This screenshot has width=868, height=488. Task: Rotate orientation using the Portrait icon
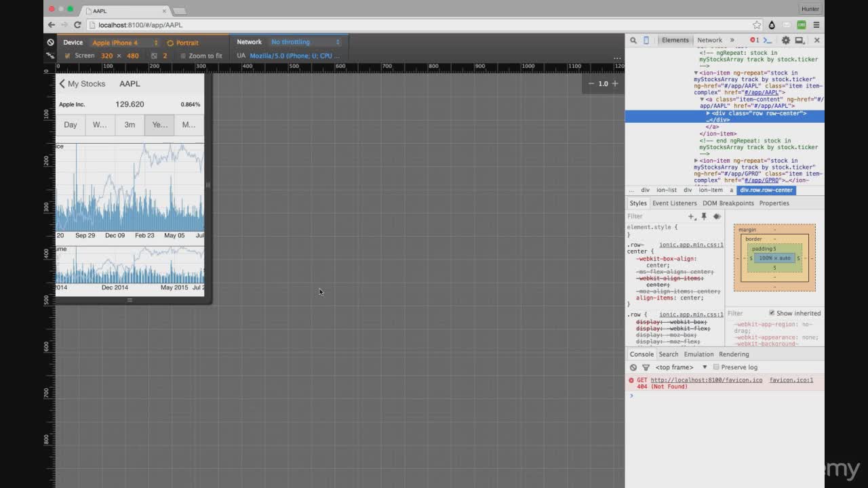pyautogui.click(x=170, y=43)
